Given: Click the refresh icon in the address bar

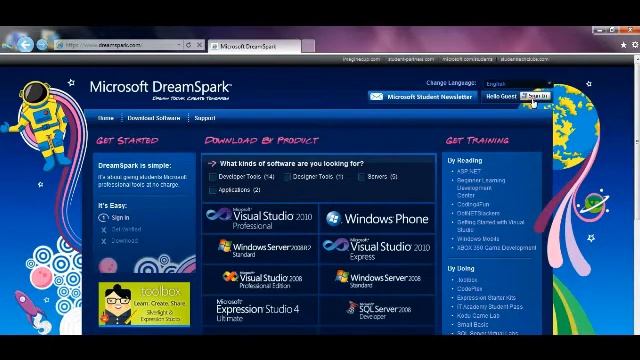Looking at the screenshot, I should tap(189, 44).
